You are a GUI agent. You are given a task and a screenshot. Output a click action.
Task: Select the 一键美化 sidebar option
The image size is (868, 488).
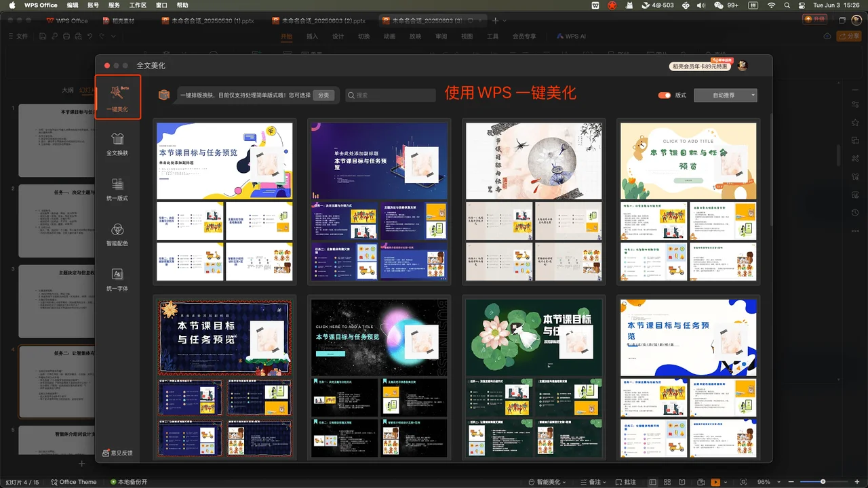pos(117,98)
